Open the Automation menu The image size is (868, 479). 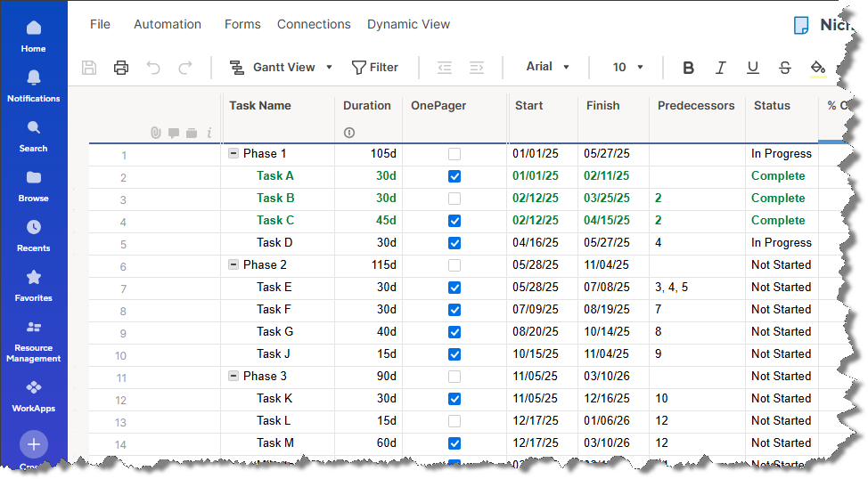168,25
